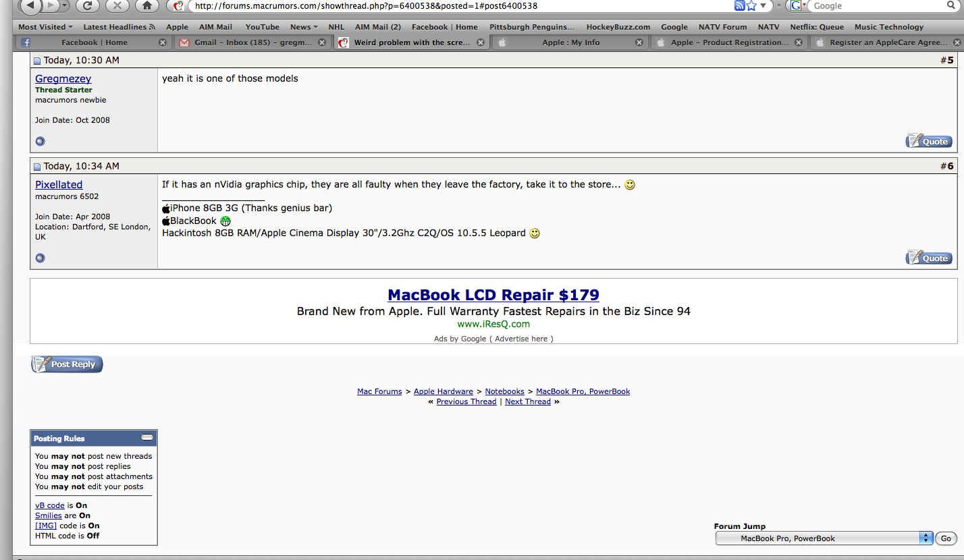Go to Mac Forums breadcrumb

point(379,391)
